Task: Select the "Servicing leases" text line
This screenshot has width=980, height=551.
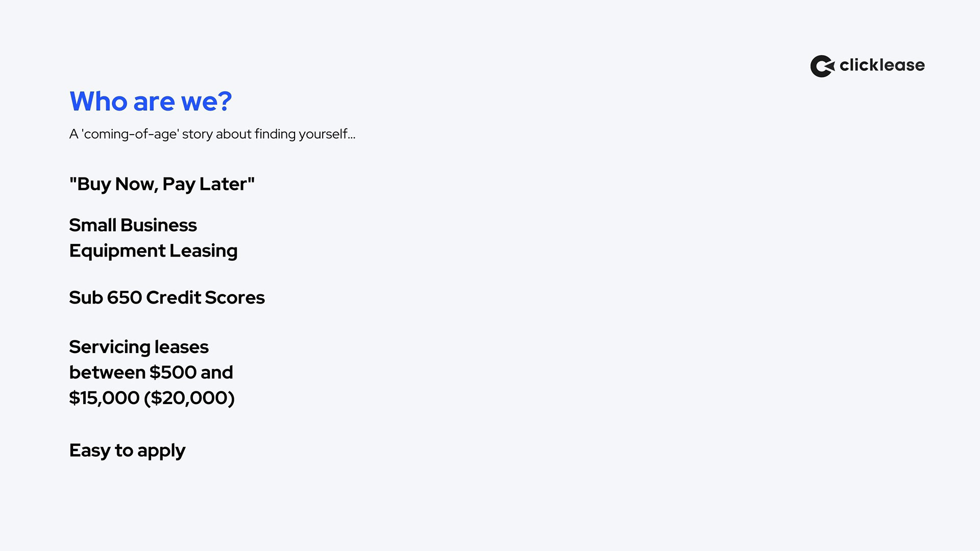Action: [x=139, y=347]
